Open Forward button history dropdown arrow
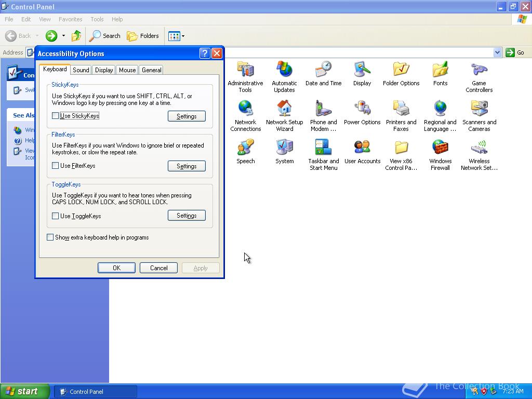 (x=63, y=36)
